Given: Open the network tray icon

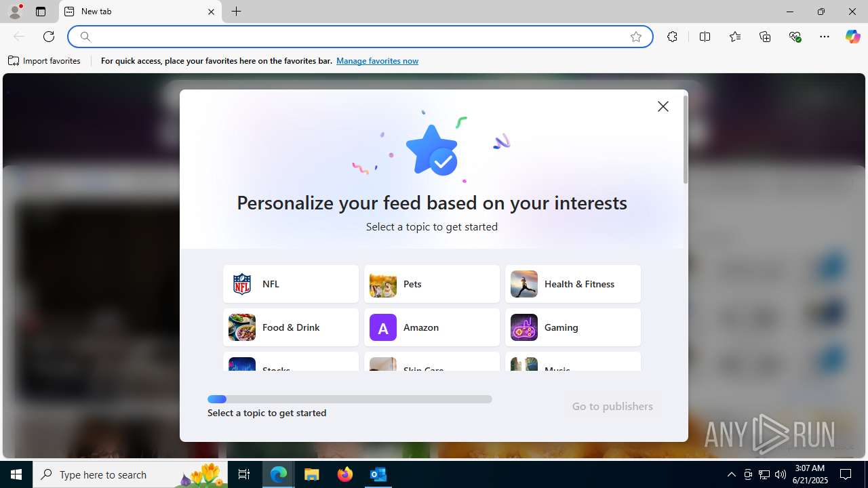Looking at the screenshot, I should tap(764, 474).
